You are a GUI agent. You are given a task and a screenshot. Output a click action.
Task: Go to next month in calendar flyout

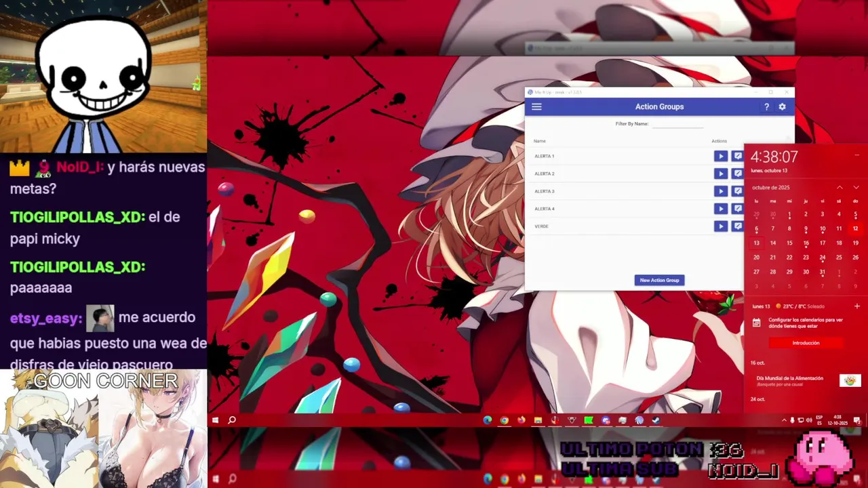click(856, 188)
